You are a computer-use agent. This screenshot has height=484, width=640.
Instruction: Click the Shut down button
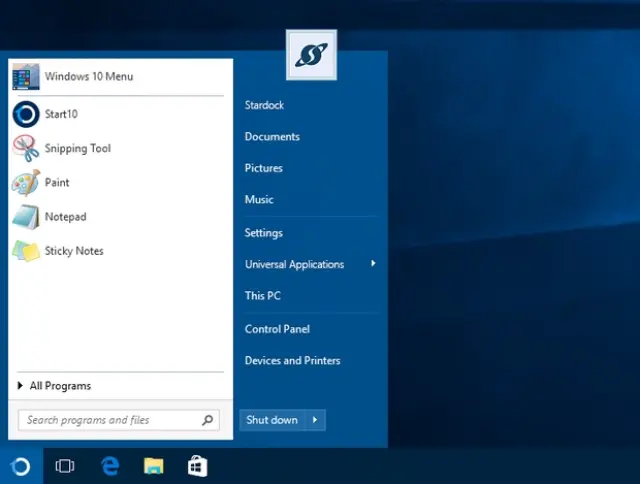[272, 420]
